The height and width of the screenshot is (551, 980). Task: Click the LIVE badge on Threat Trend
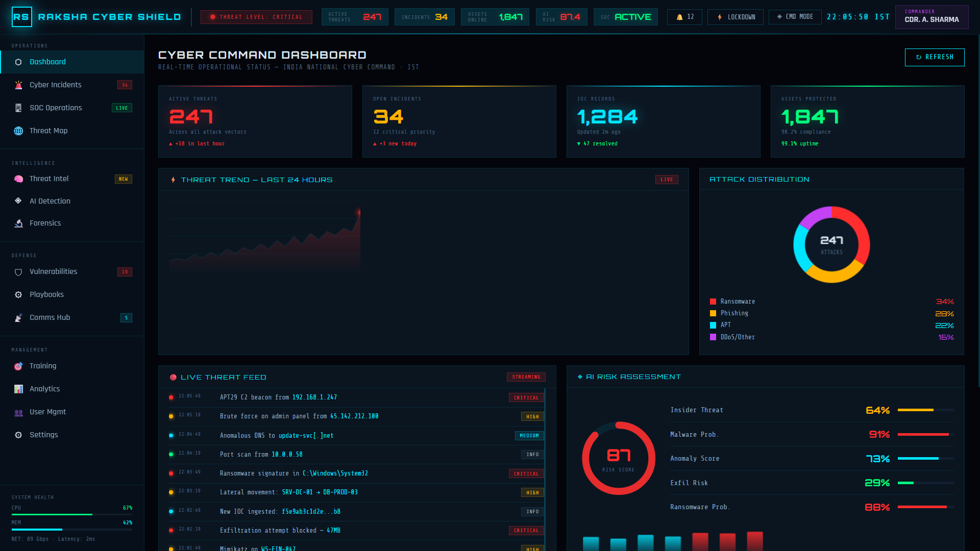click(x=667, y=180)
